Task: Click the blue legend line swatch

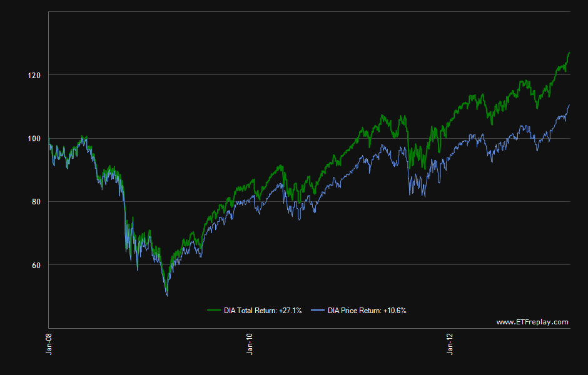Action: point(318,310)
